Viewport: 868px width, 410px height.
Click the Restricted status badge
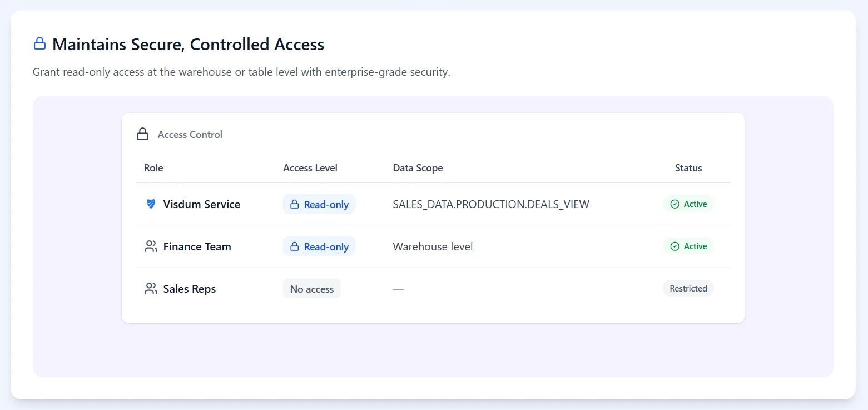(x=688, y=289)
